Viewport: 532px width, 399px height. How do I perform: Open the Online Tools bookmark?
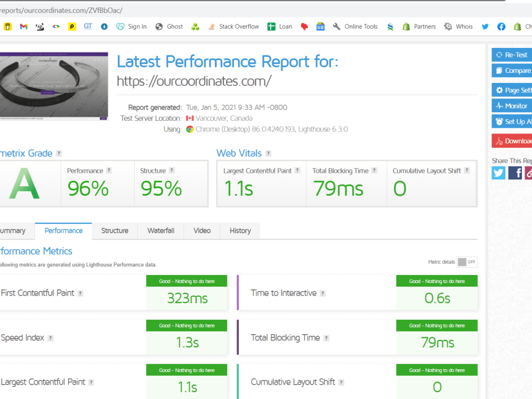(355, 27)
